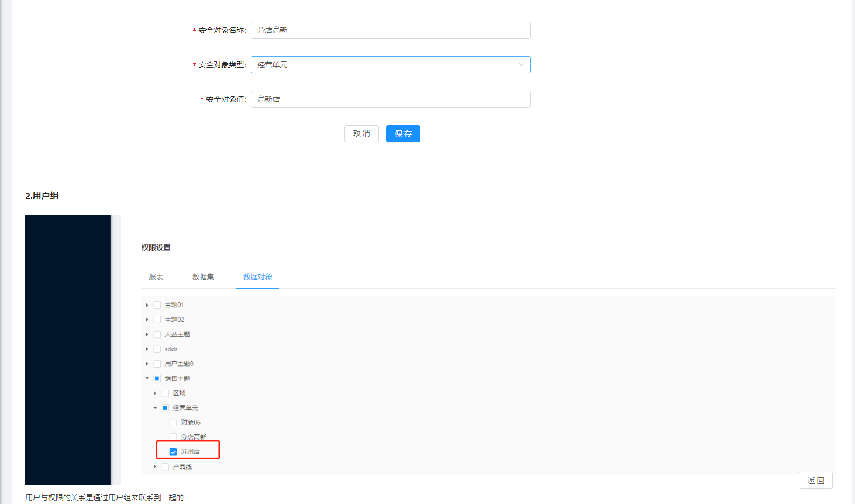Screen dimensions: 855x504
Task: Select the 数据对象 tab
Action: coord(258,277)
